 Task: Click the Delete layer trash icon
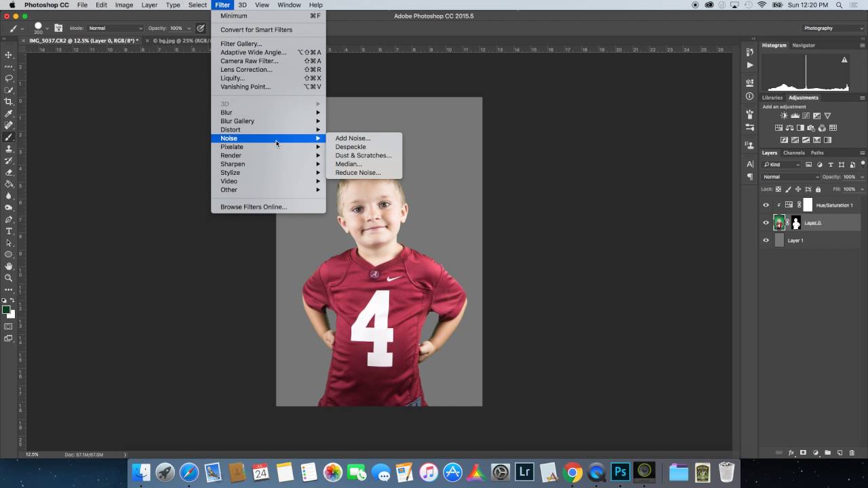tap(852, 453)
